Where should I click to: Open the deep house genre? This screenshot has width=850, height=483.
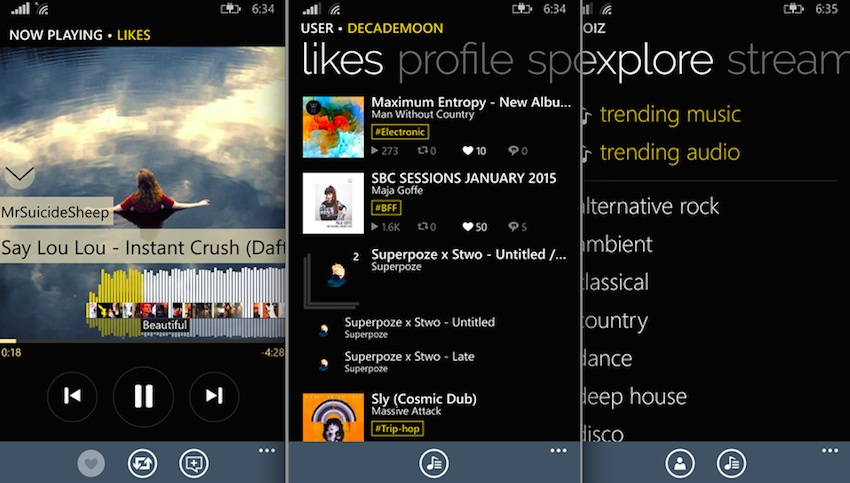coord(634,397)
